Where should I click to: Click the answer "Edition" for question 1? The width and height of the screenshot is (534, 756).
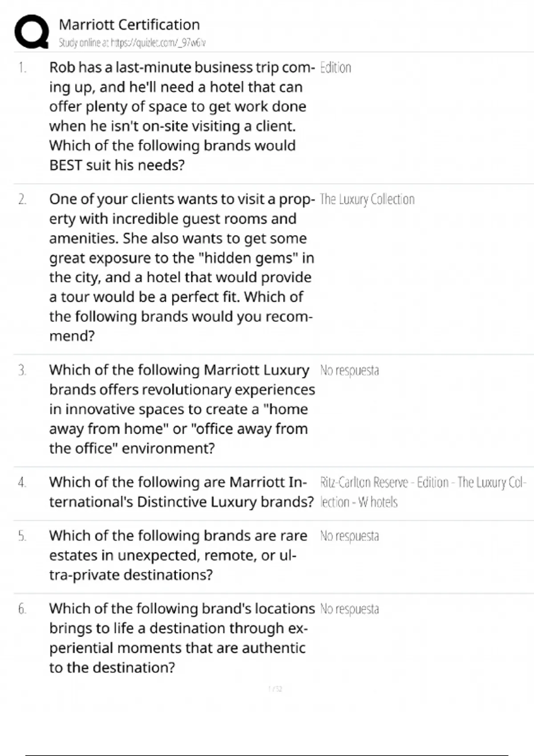336,68
